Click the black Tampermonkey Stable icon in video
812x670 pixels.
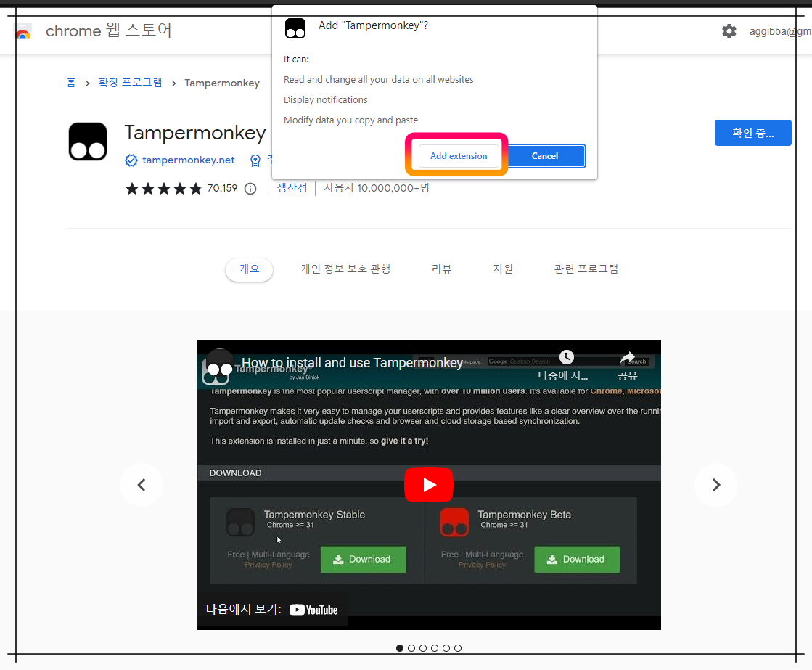240,523
